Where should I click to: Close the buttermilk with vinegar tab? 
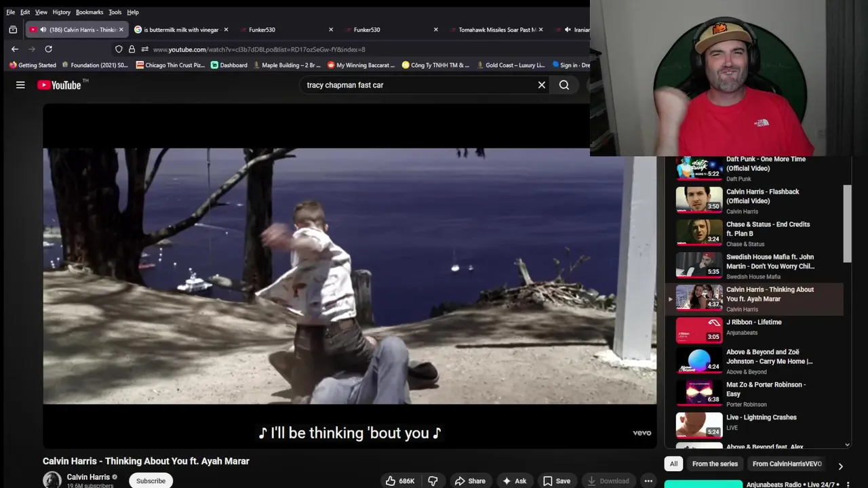(x=226, y=30)
